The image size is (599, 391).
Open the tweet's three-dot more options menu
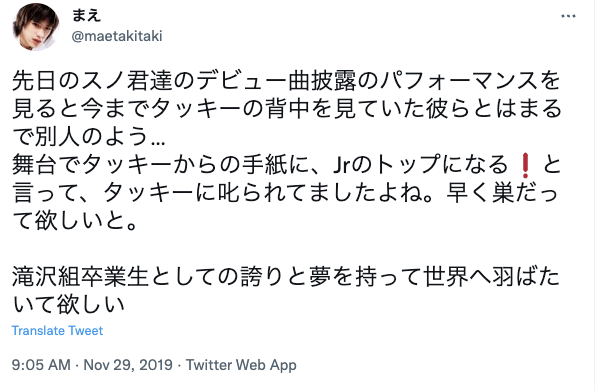(x=568, y=16)
